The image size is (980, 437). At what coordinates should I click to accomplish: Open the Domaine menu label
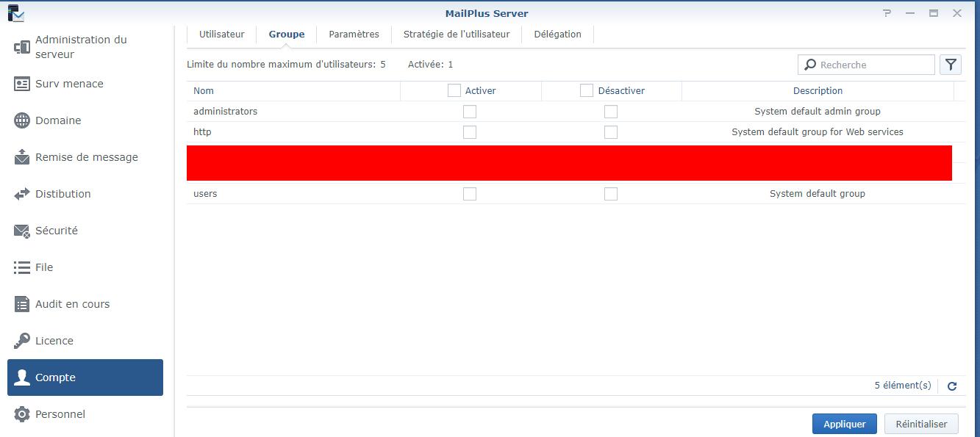(x=58, y=120)
